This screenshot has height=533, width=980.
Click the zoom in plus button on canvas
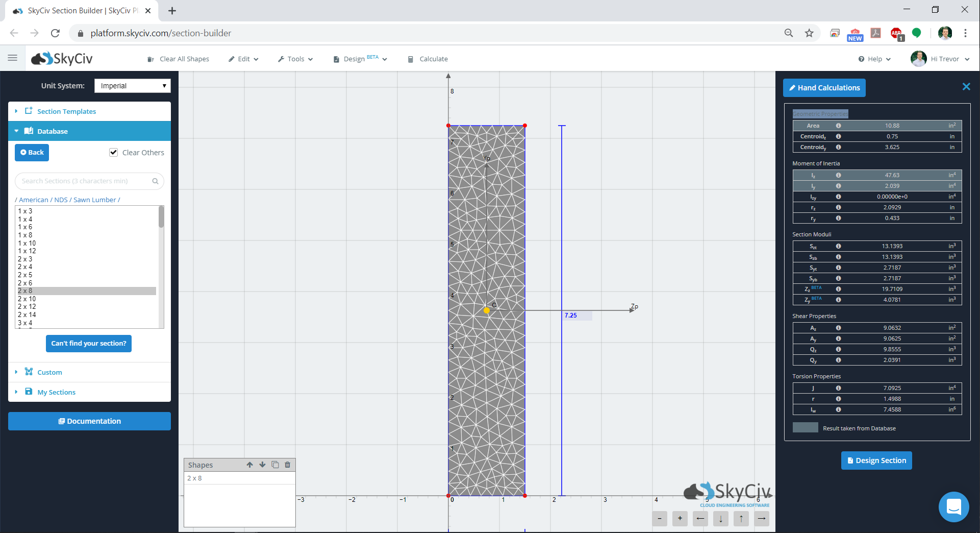tap(680, 519)
